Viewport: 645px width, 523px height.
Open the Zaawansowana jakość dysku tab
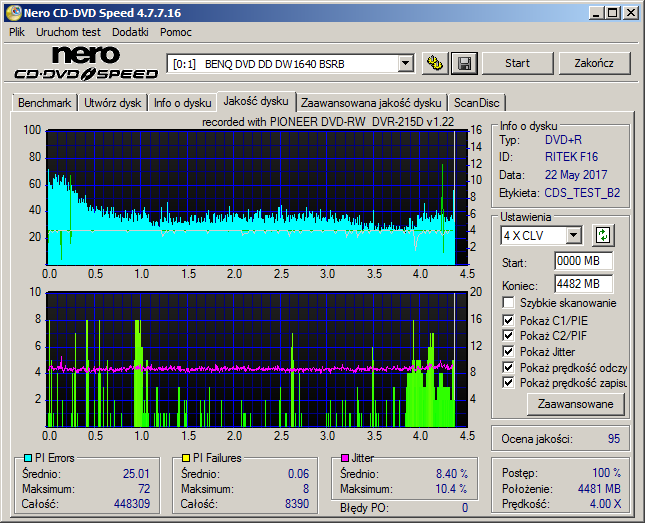(x=371, y=103)
